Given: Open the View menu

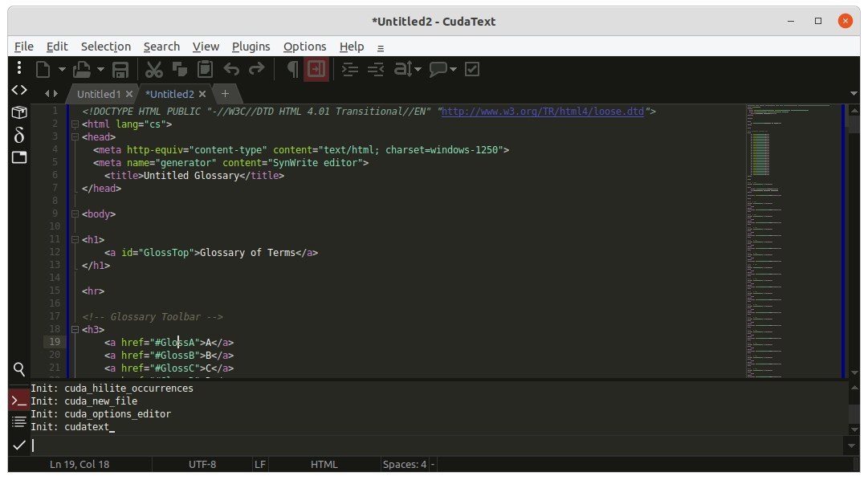Looking at the screenshot, I should pos(206,47).
